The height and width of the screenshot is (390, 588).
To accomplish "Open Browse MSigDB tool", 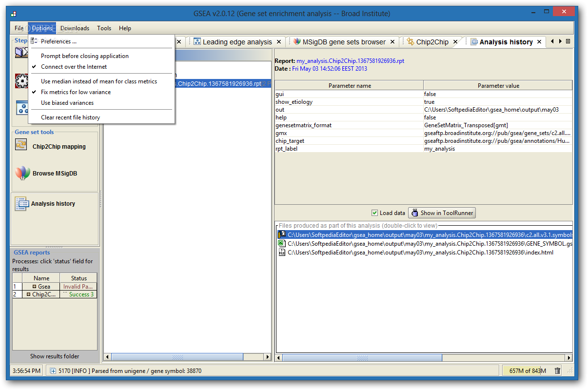I will click(55, 174).
